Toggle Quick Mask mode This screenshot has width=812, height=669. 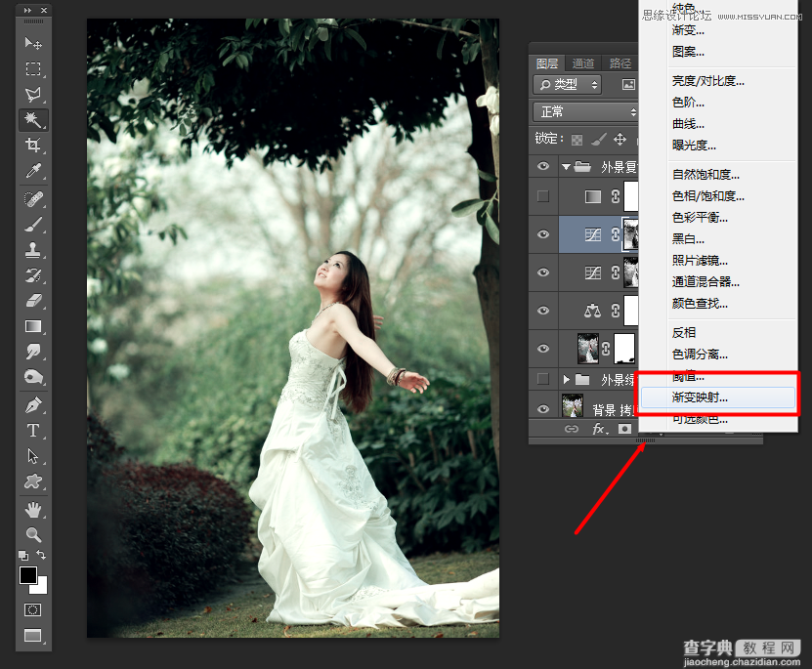32,609
